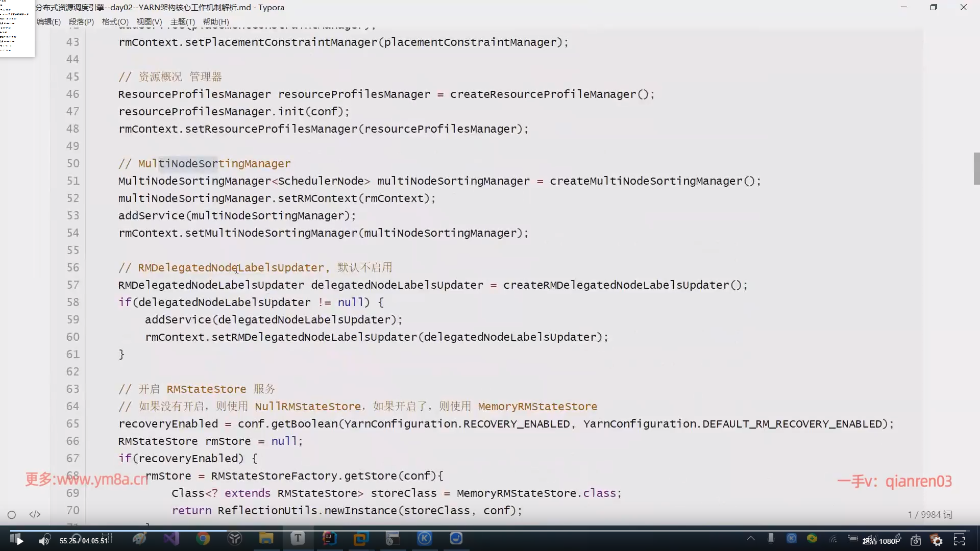980x551 pixels.
Task: Toggle the sidebar circle button
Action: pos(12,515)
